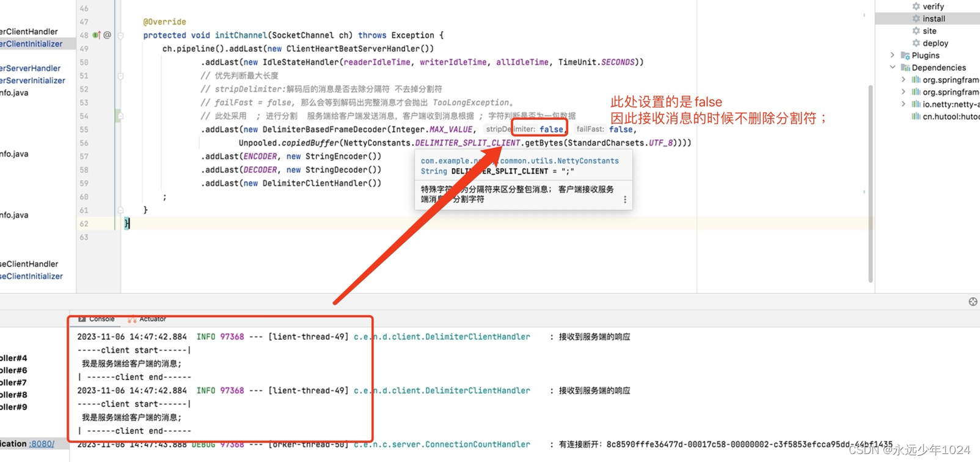Click the failFast false value on line 55
Screen dimensions: 980x462
[x=621, y=130]
